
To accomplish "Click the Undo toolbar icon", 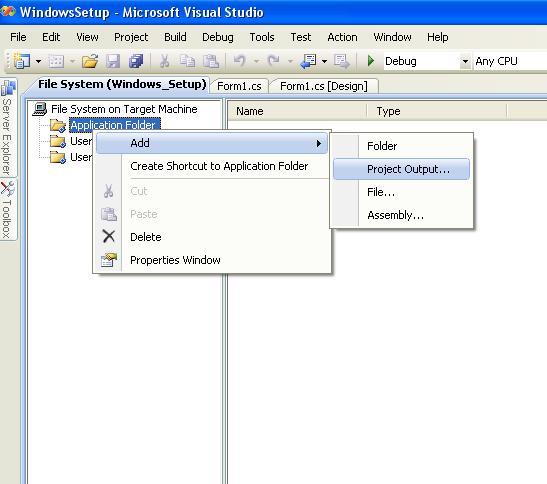I will pyautogui.click(x=240, y=61).
